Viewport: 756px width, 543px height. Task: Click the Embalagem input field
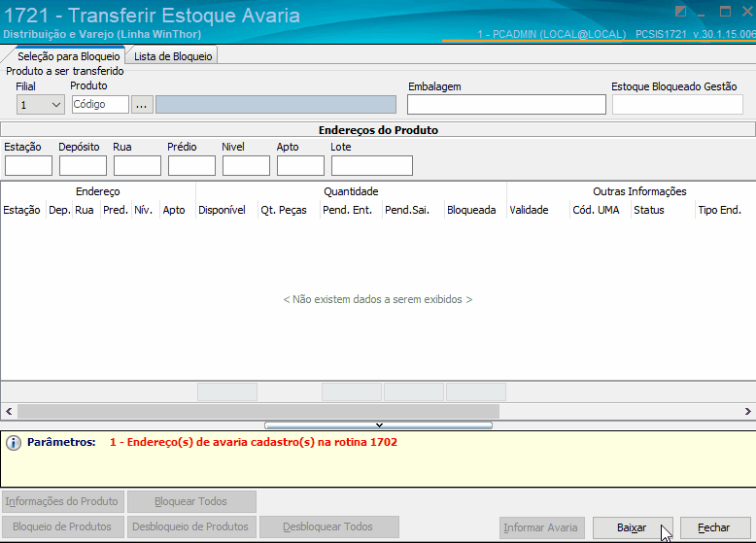(506, 105)
